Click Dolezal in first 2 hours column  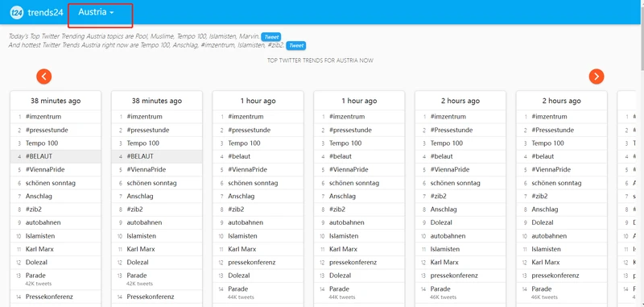441,222
